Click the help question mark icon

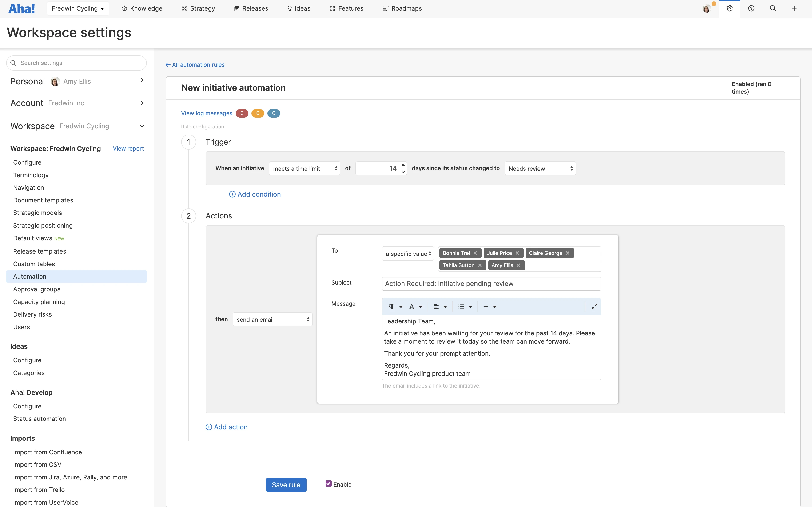(751, 8)
